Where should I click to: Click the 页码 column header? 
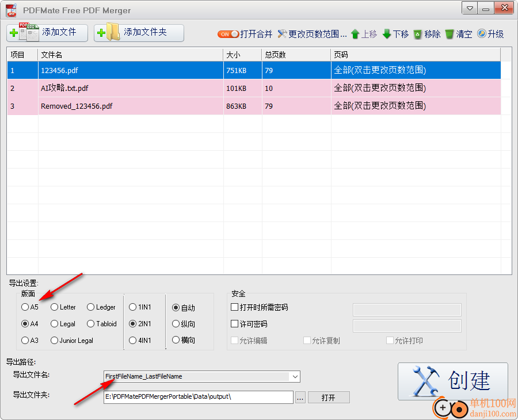pyautogui.click(x=416, y=55)
